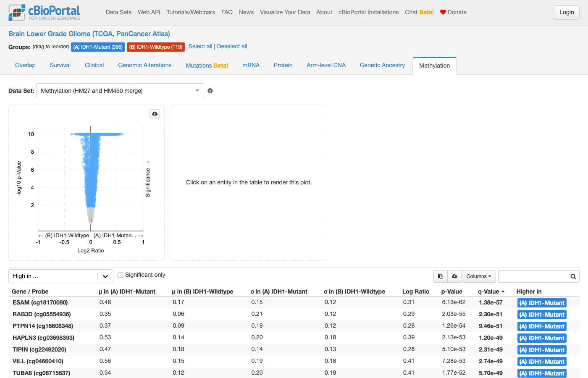
Task: Go to the mRNA tab
Action: (251, 65)
